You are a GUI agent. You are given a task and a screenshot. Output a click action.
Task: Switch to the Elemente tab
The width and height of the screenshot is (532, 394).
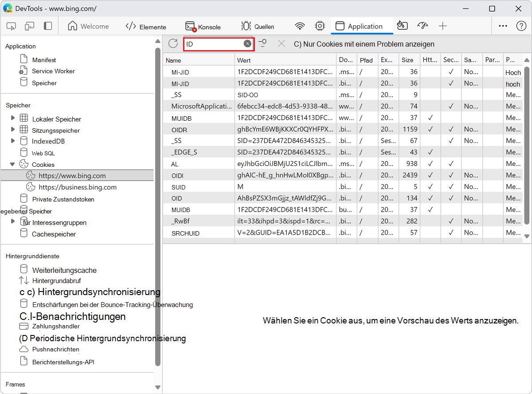[146, 27]
